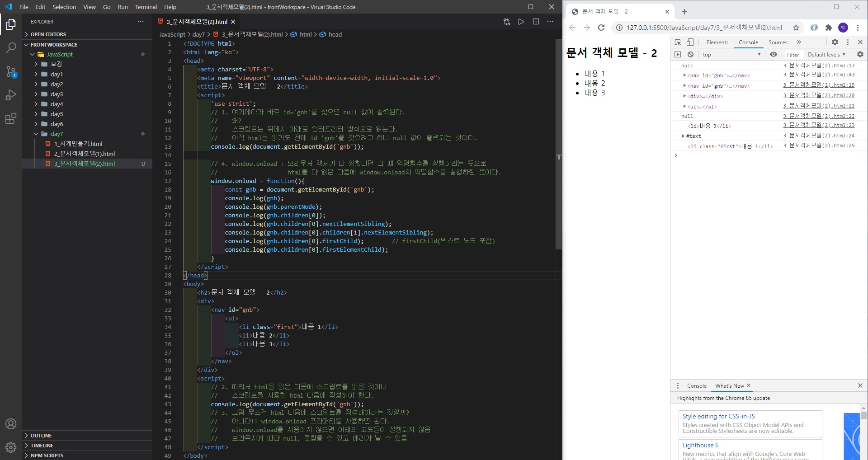Click the Open Changes icon in editor toolbar
Viewport: 868px width, 460px height.
point(507,22)
